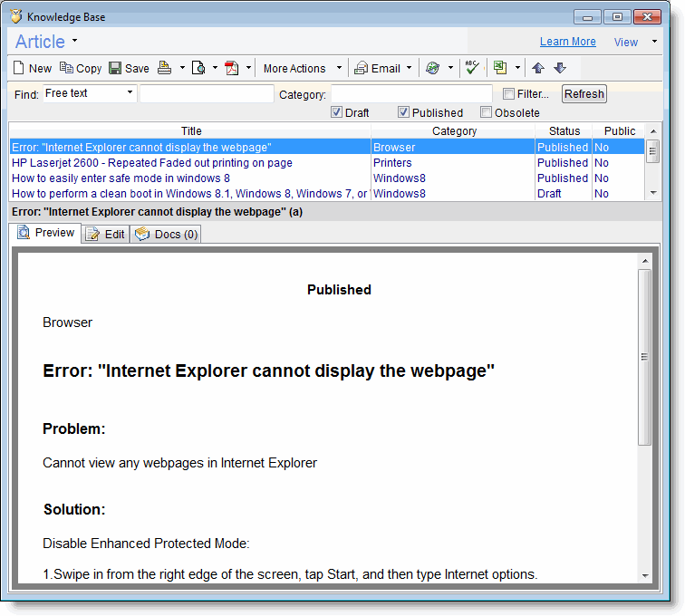This screenshot has width=685, height=616.
Task: Enable the Obsolete checkbox
Action: [x=486, y=113]
